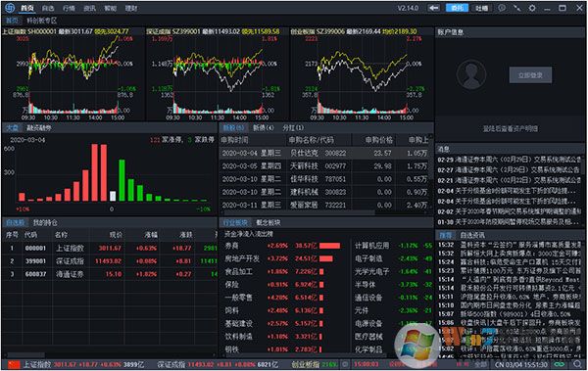588x371 pixels.
Task: Click the 上证指数 SH000001 chart header
Action: pos(66,31)
